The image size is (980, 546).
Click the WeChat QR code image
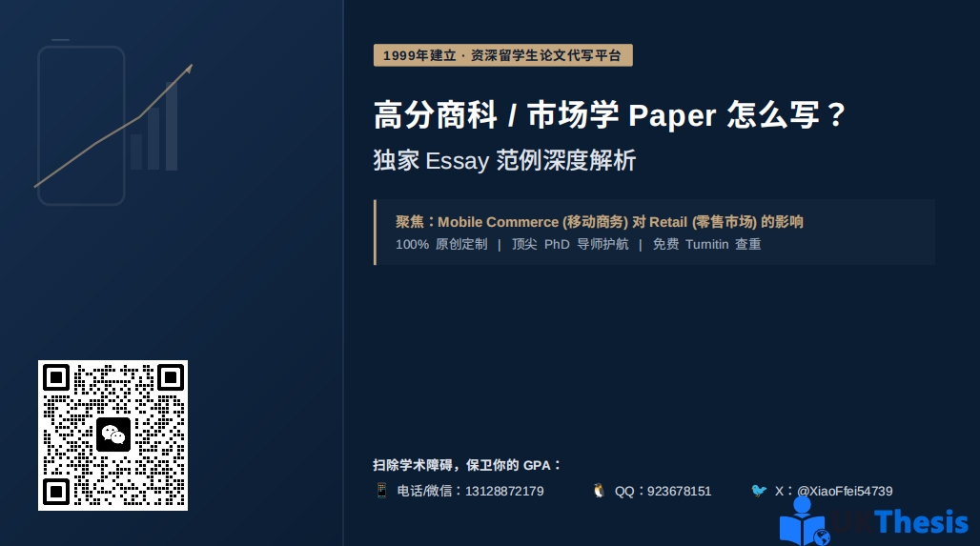tap(112, 435)
